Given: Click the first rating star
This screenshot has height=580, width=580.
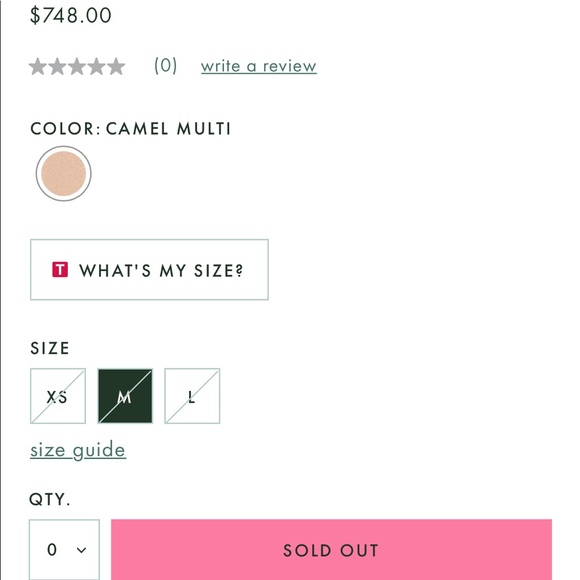Looking at the screenshot, I should coord(38,67).
